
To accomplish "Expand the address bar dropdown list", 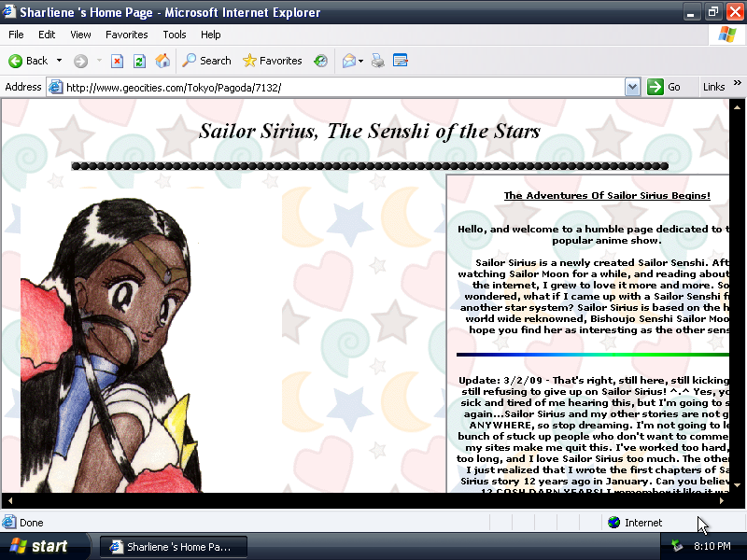I will [632, 87].
